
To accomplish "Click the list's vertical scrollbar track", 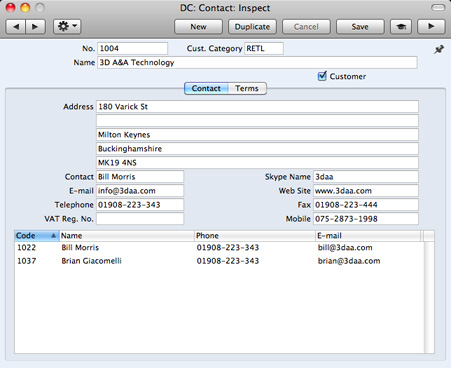I will pos(429,297).
